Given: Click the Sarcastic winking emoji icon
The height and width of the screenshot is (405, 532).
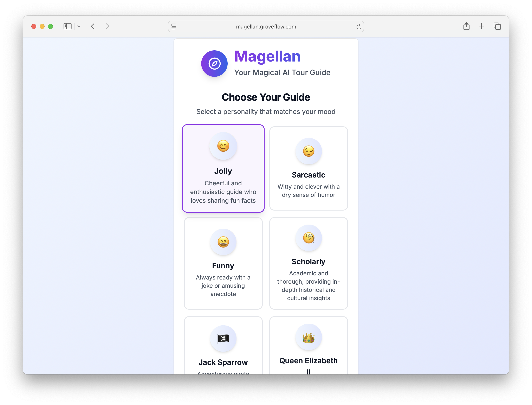Looking at the screenshot, I should [x=308, y=151].
